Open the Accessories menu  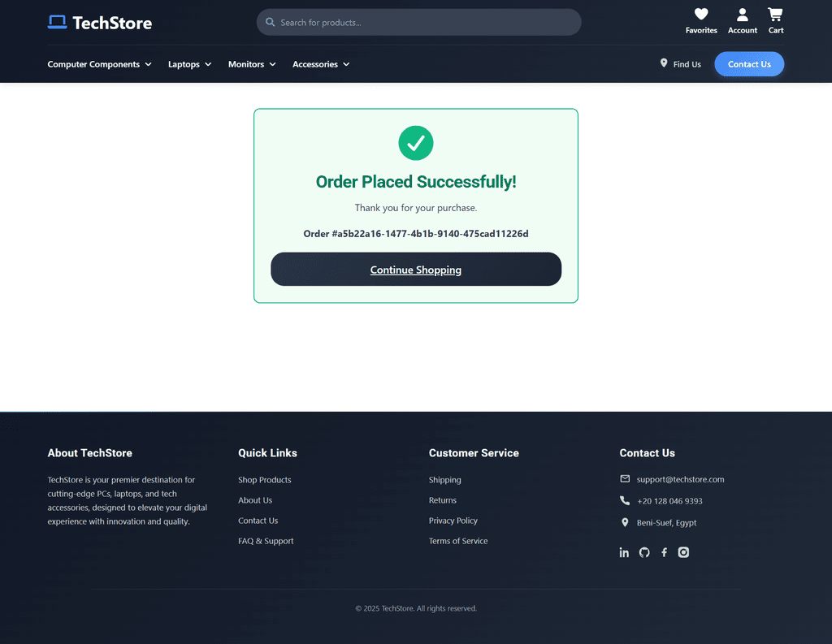point(321,64)
